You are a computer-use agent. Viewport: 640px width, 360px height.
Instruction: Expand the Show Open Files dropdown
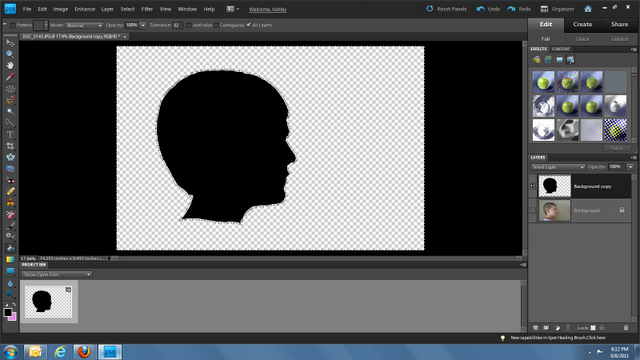pyautogui.click(x=56, y=275)
